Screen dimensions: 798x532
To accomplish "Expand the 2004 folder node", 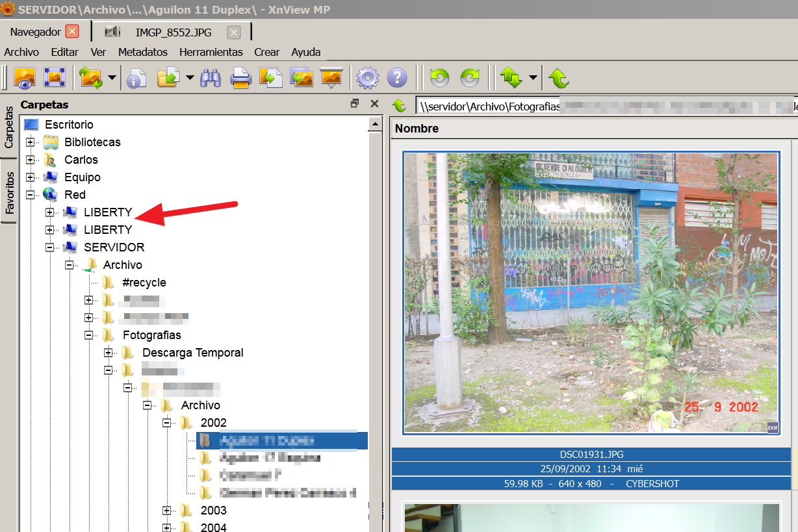I will [x=166, y=527].
